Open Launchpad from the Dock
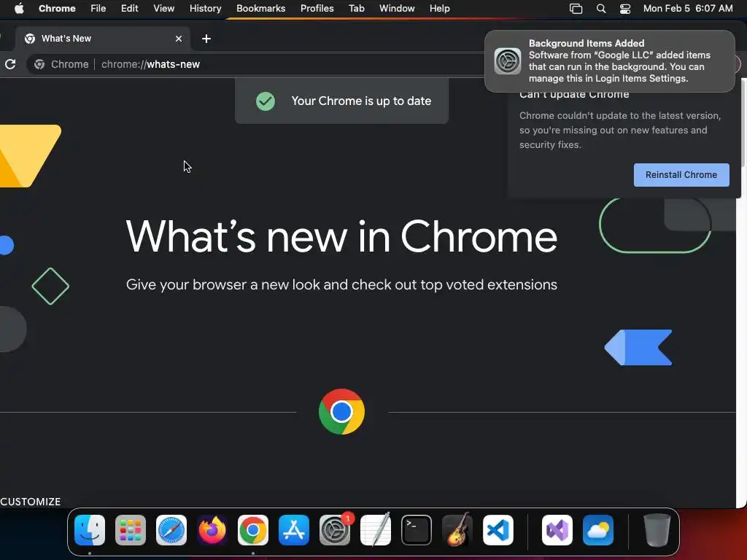 coord(131,530)
